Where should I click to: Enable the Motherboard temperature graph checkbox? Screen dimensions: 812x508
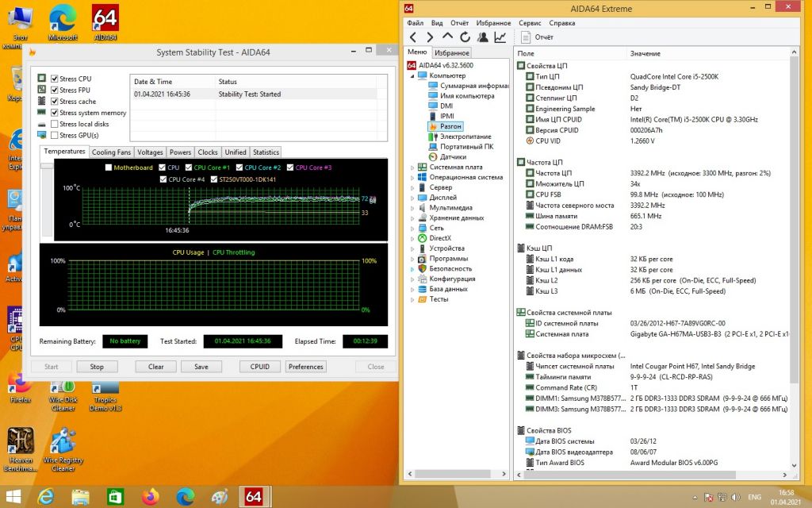click(108, 167)
